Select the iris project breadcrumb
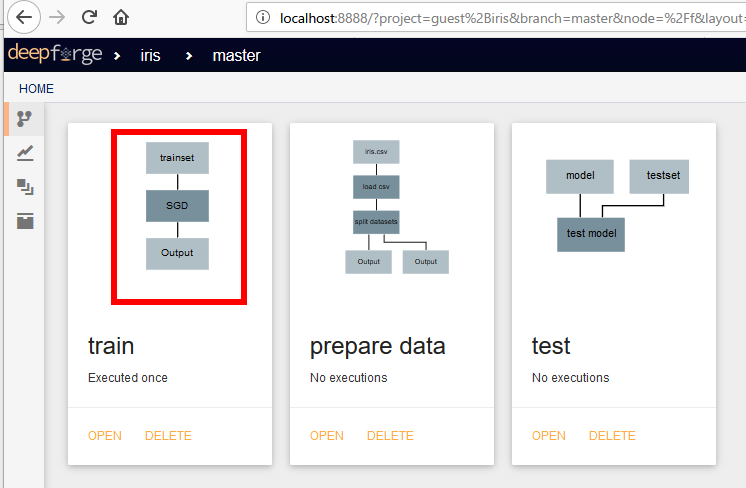The height and width of the screenshot is (488, 746). 150,56
